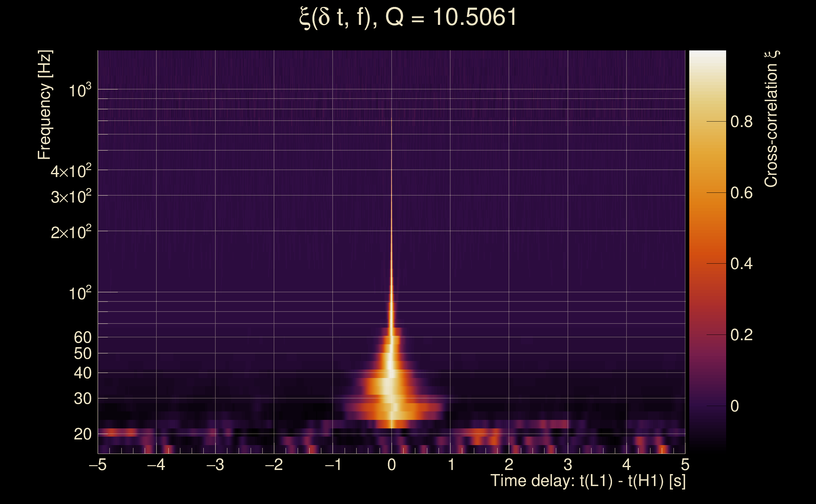Click the -5 time delay tick label
The height and width of the screenshot is (504, 816).
coord(97,465)
